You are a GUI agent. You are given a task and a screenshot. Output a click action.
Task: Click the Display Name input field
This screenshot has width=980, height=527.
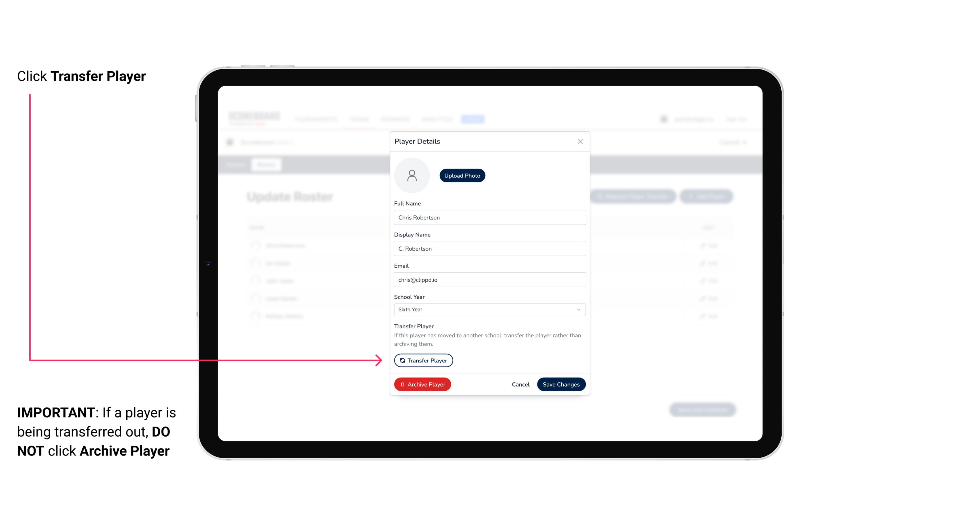click(x=489, y=248)
